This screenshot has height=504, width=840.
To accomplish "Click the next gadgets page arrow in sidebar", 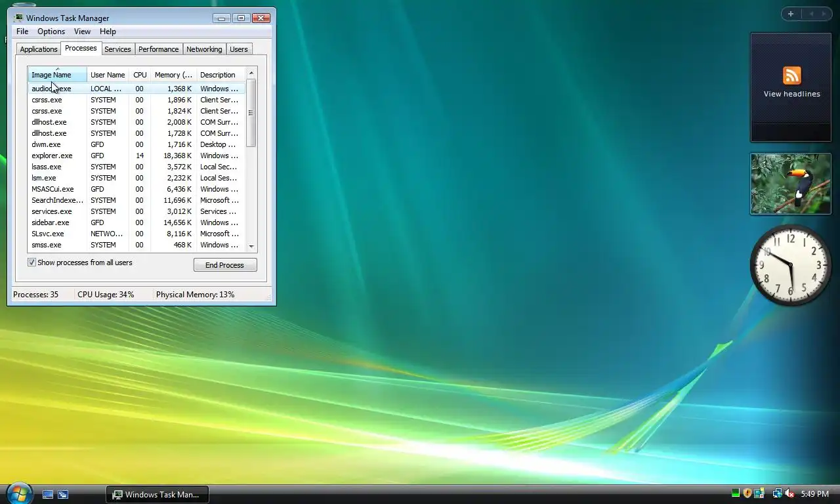I will pyautogui.click(x=825, y=14).
